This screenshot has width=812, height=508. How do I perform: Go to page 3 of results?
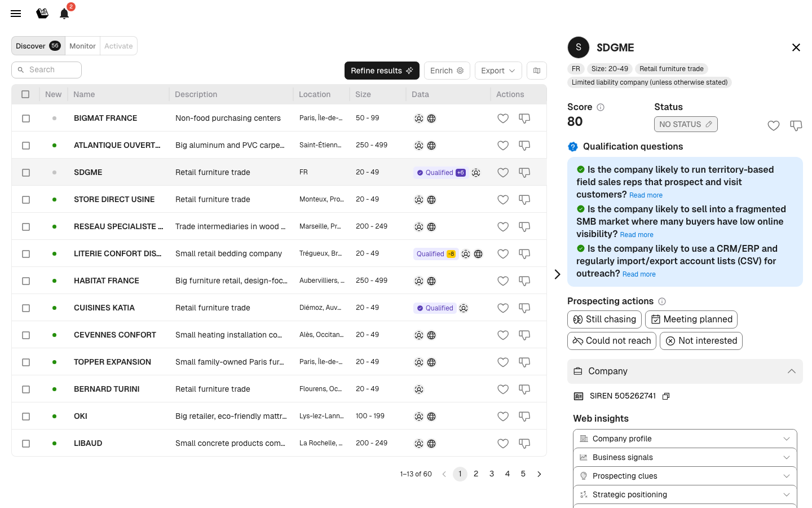[x=492, y=474]
